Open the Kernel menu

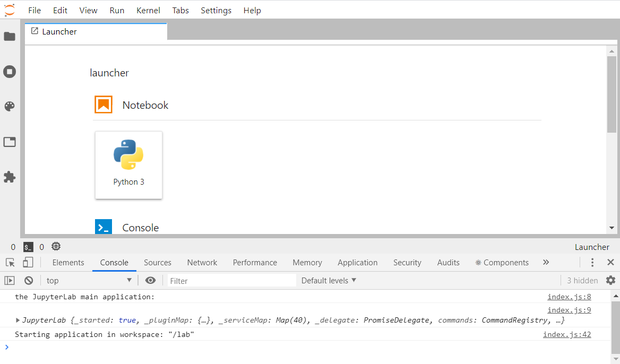click(x=148, y=10)
